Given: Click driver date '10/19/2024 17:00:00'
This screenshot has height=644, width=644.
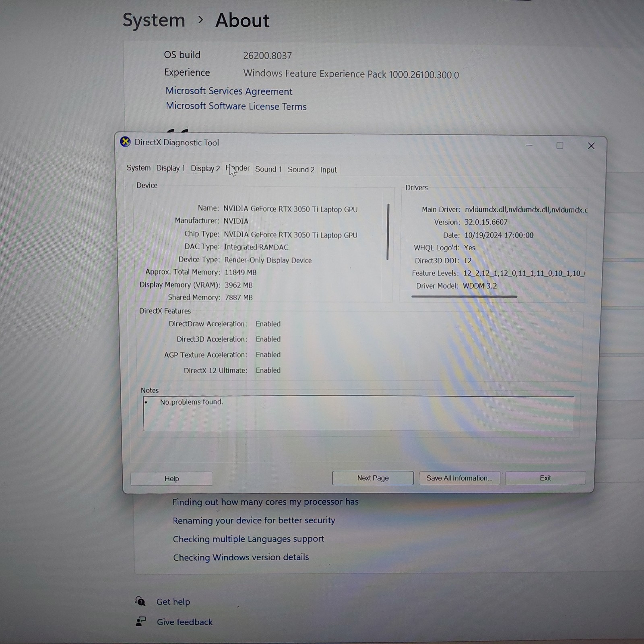Looking at the screenshot, I should [499, 235].
